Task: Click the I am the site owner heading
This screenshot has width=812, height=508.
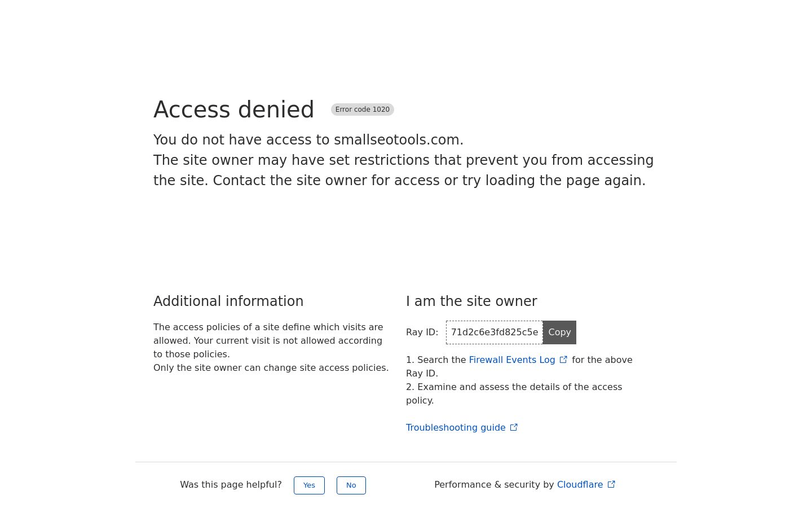Action: [471, 301]
